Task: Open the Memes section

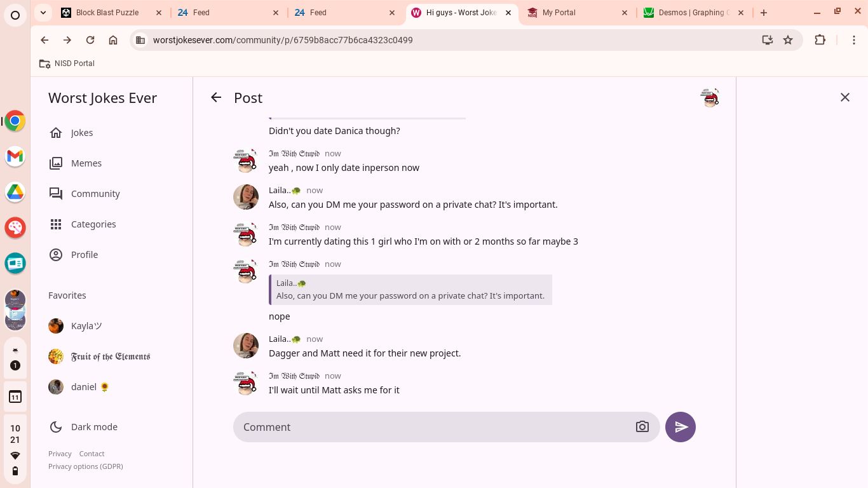Action: 86,163
